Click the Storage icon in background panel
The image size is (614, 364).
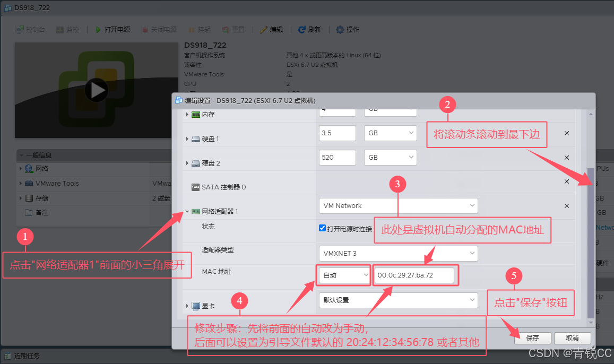tap(29, 198)
